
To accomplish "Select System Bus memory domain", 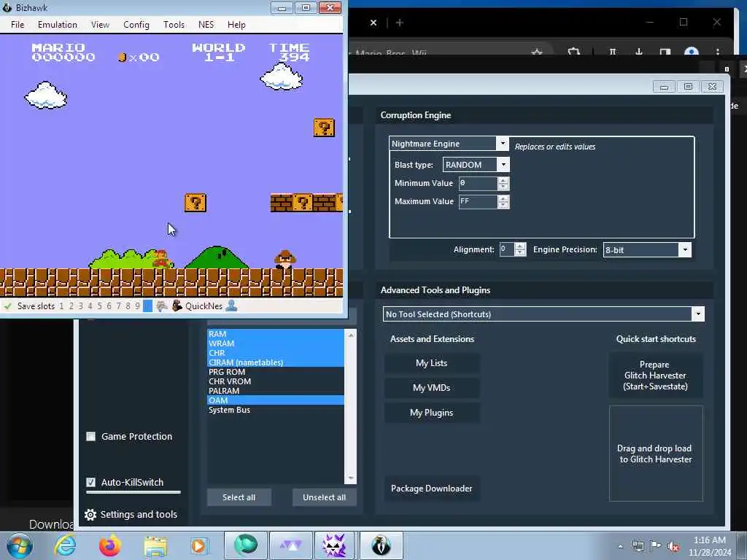I will 275,410.
